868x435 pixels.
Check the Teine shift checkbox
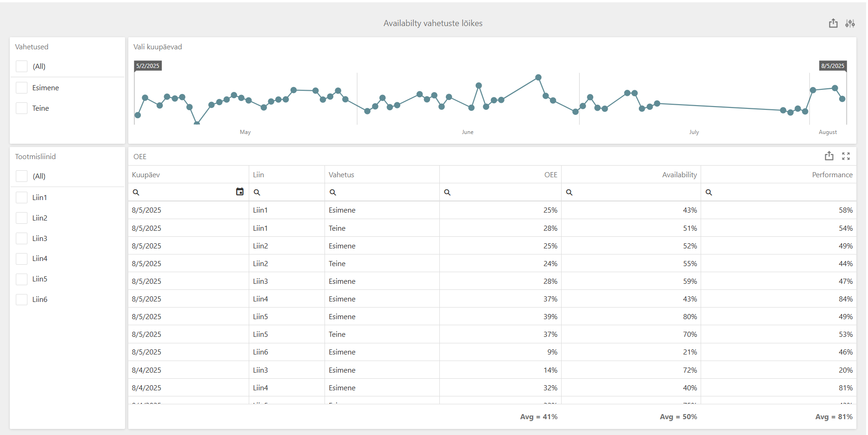[21, 108]
